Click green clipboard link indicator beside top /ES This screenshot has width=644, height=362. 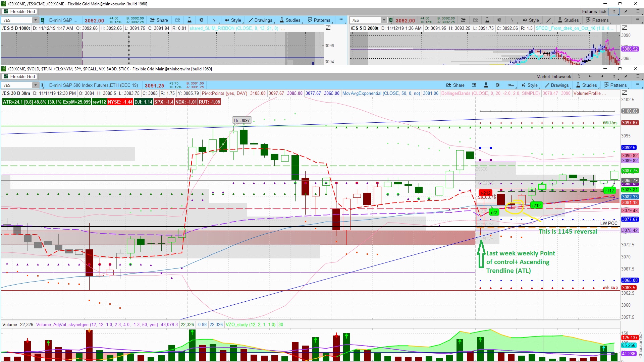point(42,20)
